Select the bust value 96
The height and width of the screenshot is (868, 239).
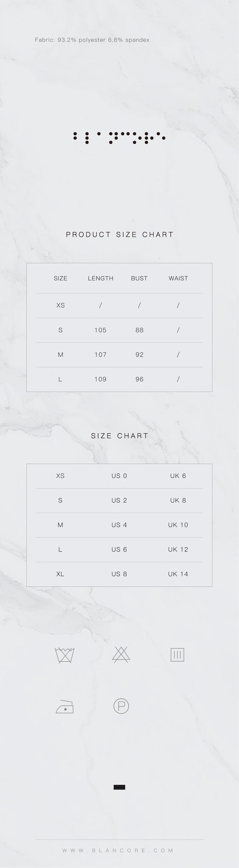[139, 379]
